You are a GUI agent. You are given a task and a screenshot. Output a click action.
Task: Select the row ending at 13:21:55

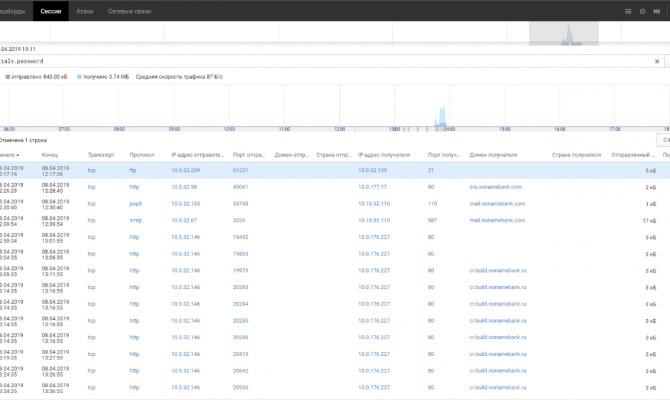[x=335, y=354]
